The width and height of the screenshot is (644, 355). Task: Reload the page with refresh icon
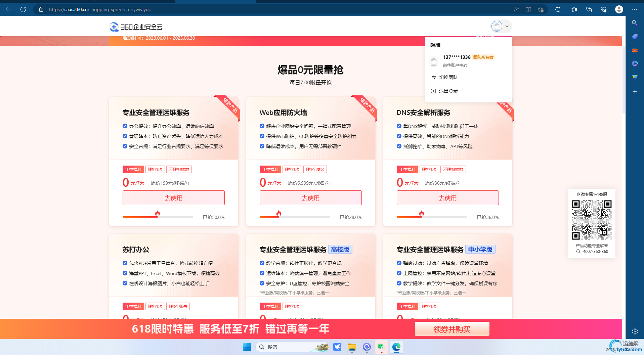pyautogui.click(x=23, y=9)
